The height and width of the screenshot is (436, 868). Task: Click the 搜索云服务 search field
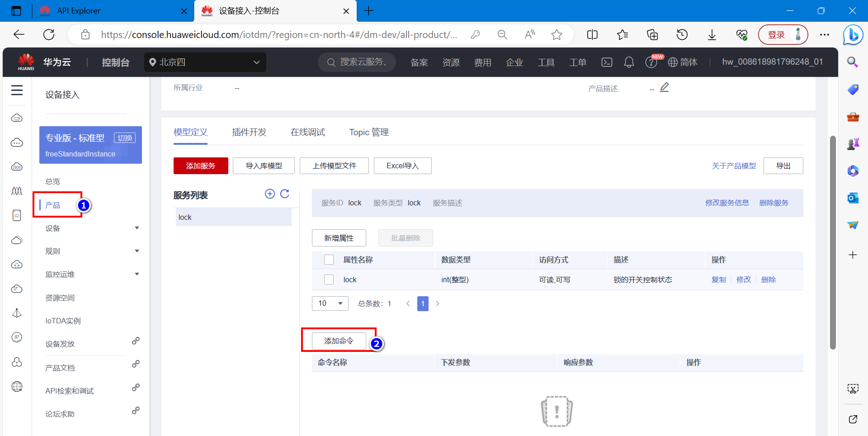coord(357,62)
